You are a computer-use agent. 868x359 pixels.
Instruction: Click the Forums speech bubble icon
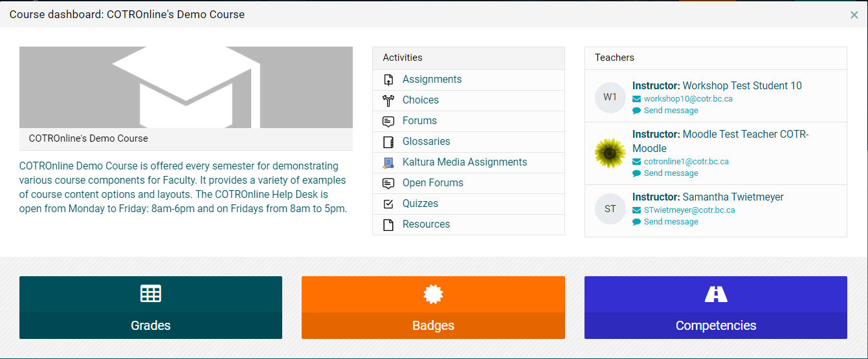point(388,121)
